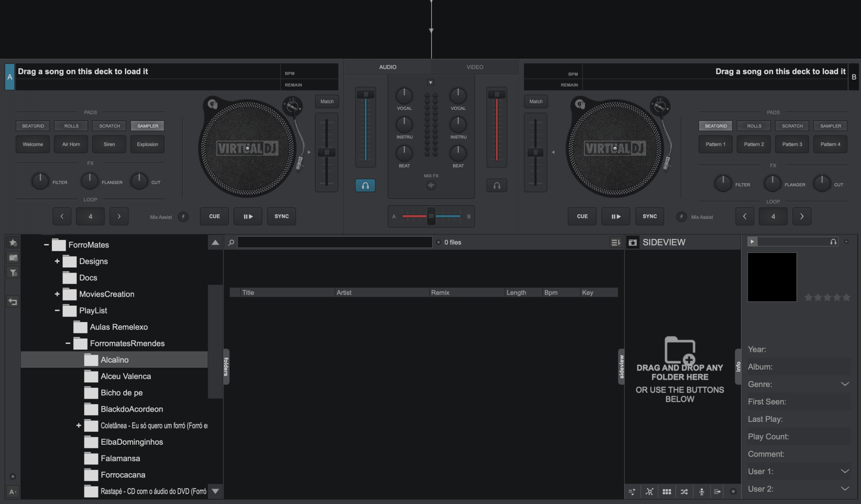Halve the loop with deck A's left arrow
861x504 pixels.
click(62, 217)
